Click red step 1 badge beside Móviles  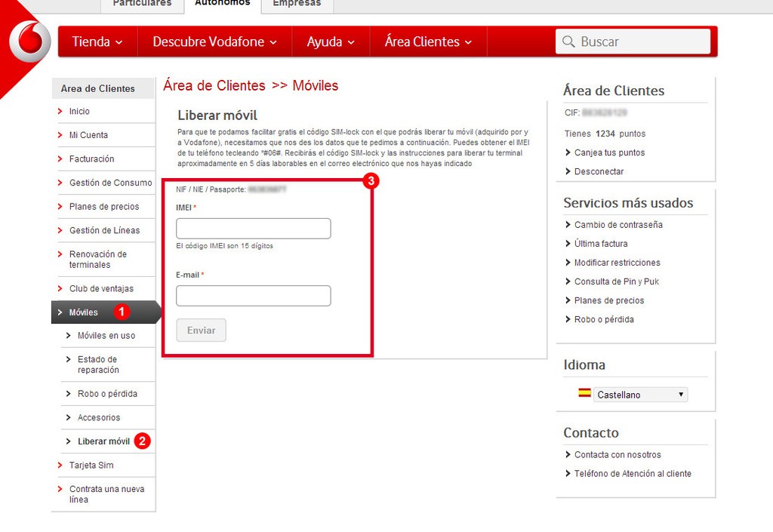(121, 312)
